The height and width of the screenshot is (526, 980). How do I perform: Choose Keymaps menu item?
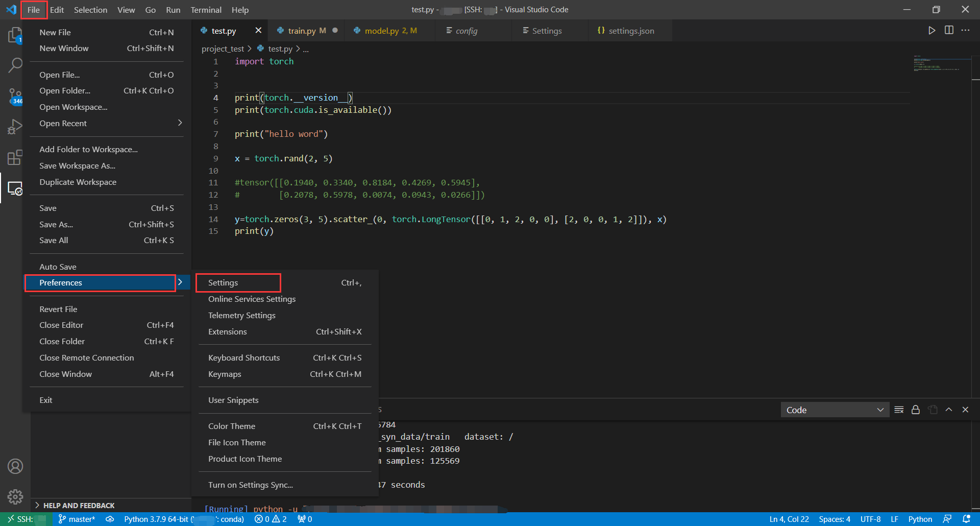(285, 374)
